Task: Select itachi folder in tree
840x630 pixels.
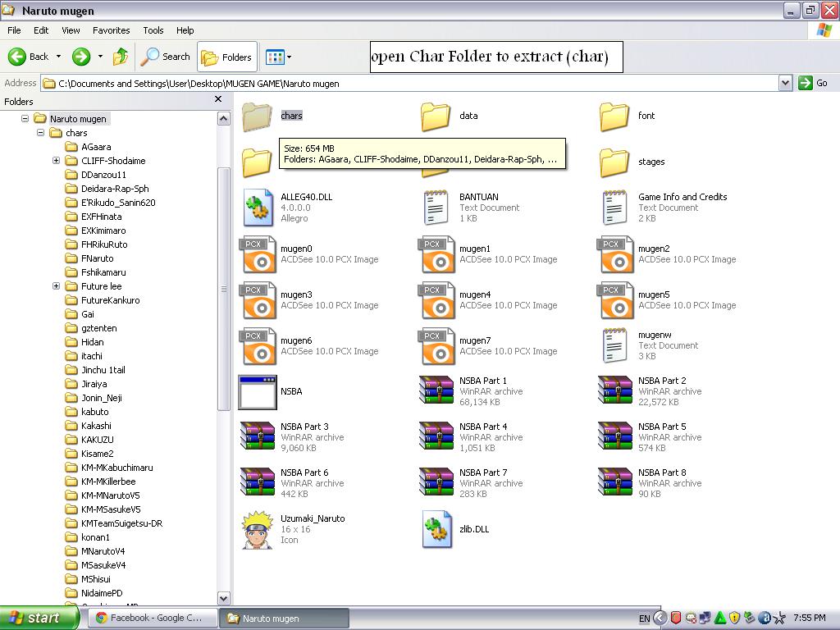Action: click(x=91, y=356)
